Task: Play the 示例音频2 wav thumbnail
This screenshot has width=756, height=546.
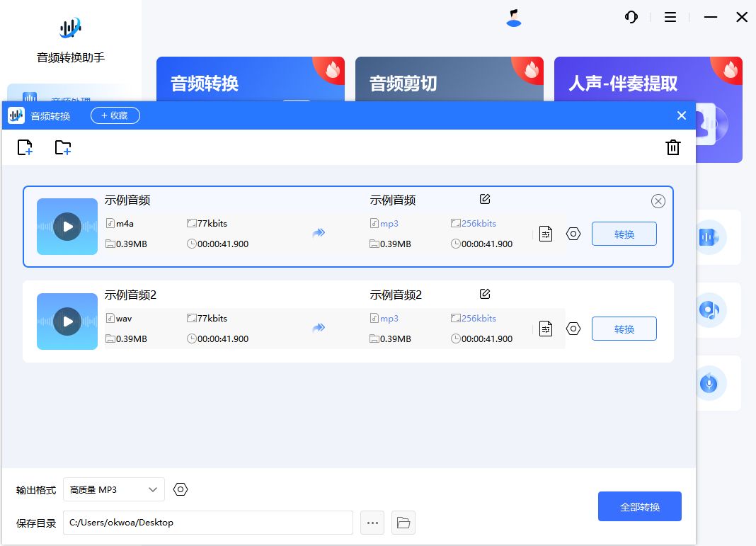Action: tap(67, 322)
